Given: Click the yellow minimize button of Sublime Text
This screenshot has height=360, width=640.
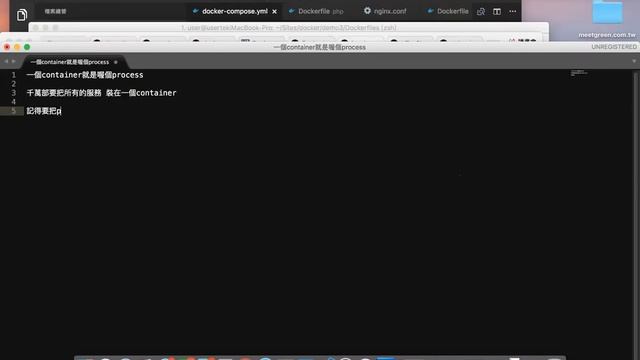Looking at the screenshot, I should pos(17,47).
